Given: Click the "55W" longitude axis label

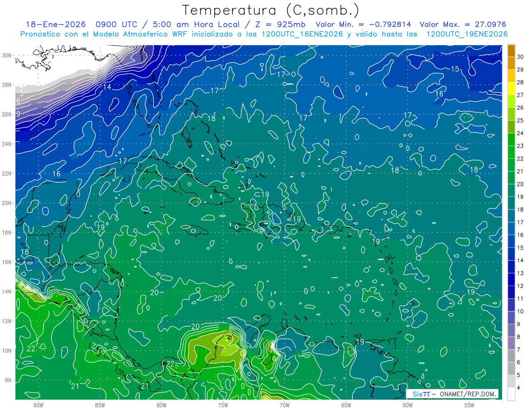Looking at the screenshot, I should point(469,405).
